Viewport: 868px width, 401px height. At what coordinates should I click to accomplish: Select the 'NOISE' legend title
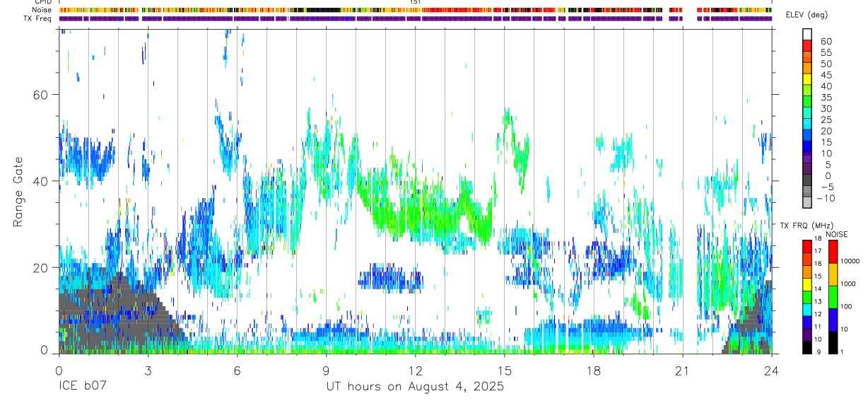(x=836, y=234)
